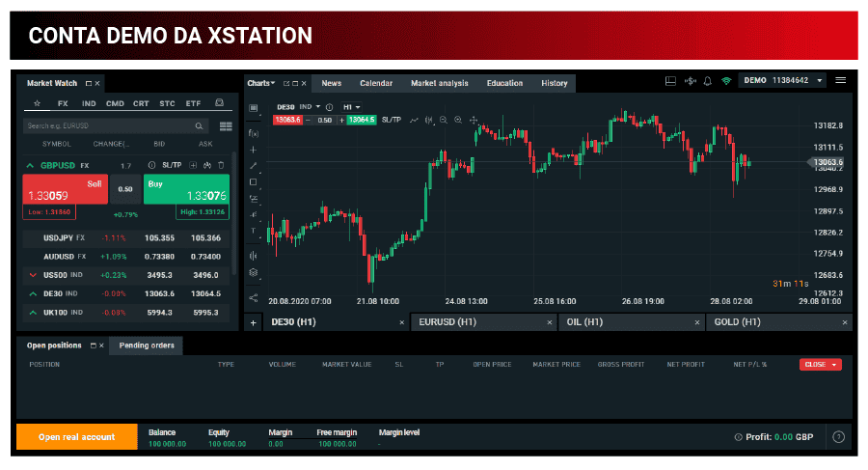Open the Market analysis tab
Screen dimensions: 868x470
click(440, 83)
